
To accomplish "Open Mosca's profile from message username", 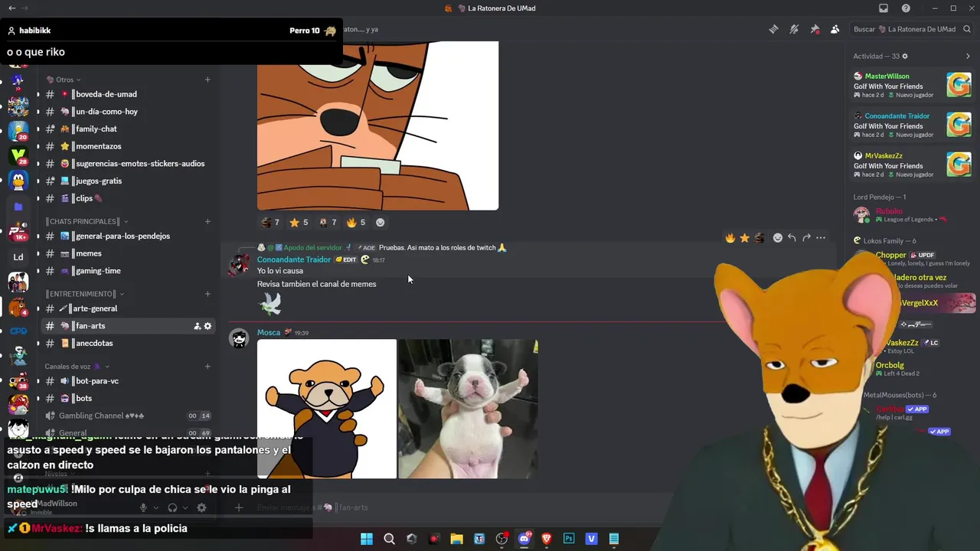I will tap(269, 333).
